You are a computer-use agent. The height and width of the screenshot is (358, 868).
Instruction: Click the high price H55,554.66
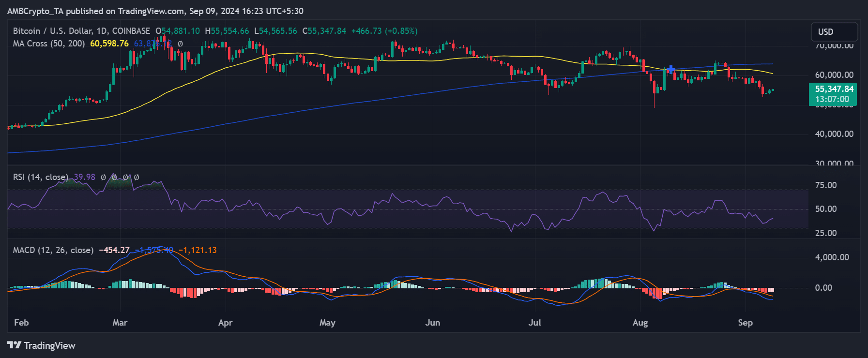[227, 31]
